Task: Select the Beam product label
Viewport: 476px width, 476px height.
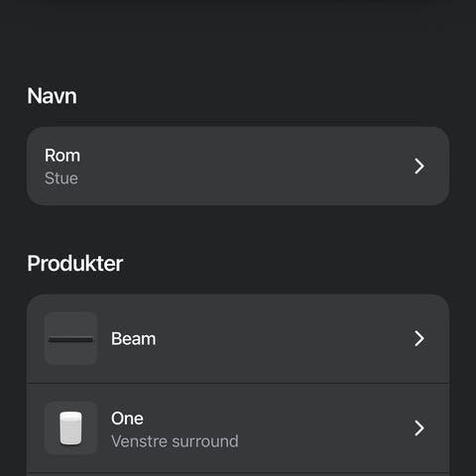Action: (x=133, y=339)
